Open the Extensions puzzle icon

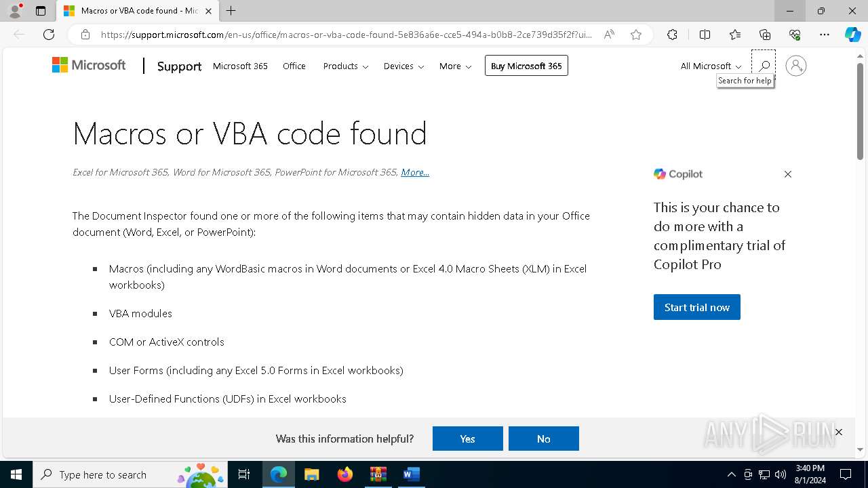click(x=672, y=35)
